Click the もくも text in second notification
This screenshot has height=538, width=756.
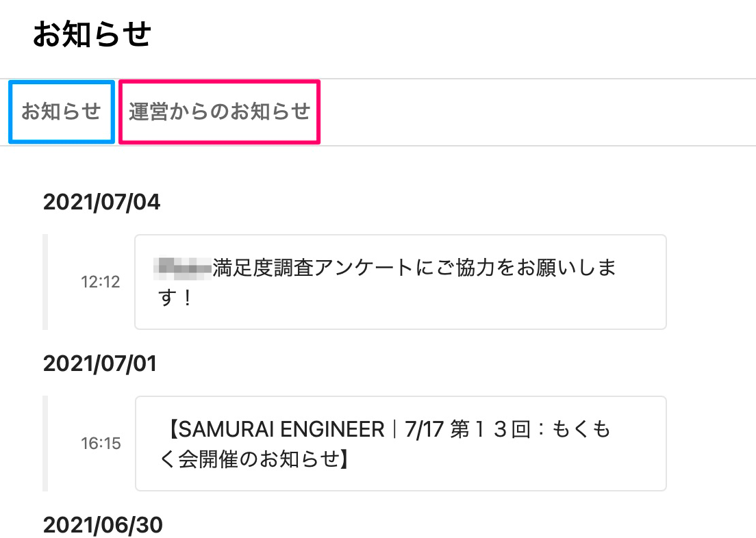[x=581, y=430]
